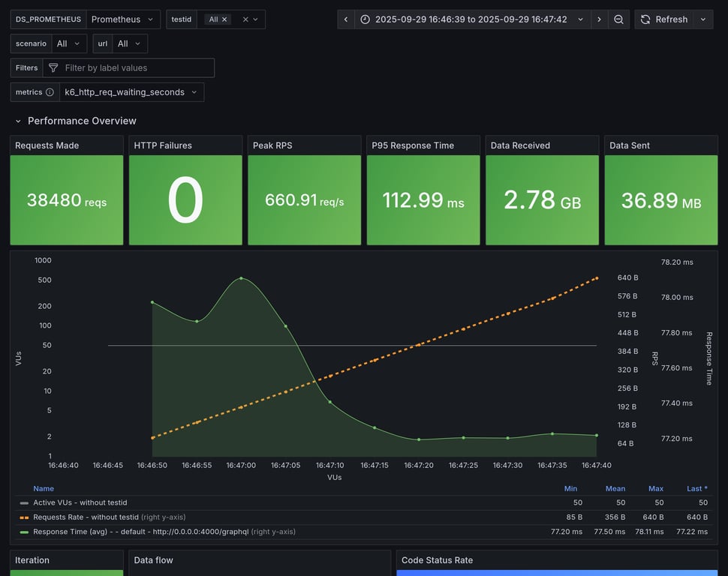Sort legend by Mean column
The width and height of the screenshot is (728, 576).
click(615, 488)
